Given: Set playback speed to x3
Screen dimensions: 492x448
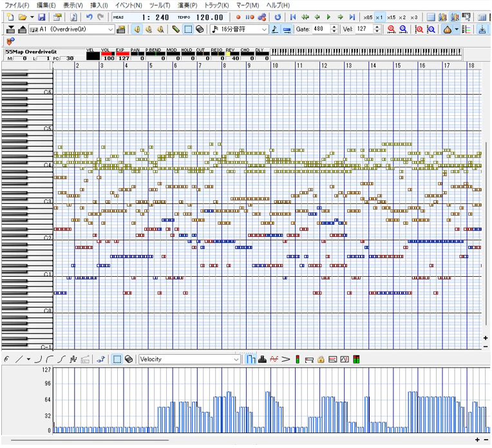Looking at the screenshot, I should [414, 17].
